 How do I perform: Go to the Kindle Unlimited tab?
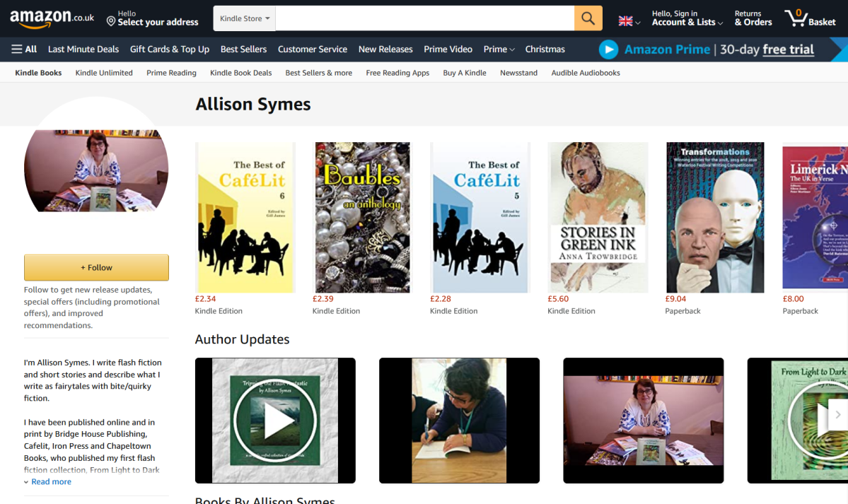(x=104, y=73)
